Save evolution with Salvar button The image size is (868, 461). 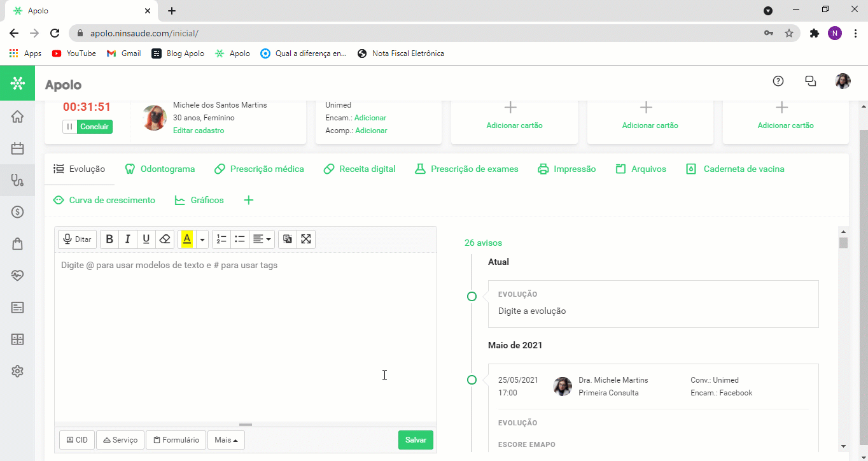point(416,440)
